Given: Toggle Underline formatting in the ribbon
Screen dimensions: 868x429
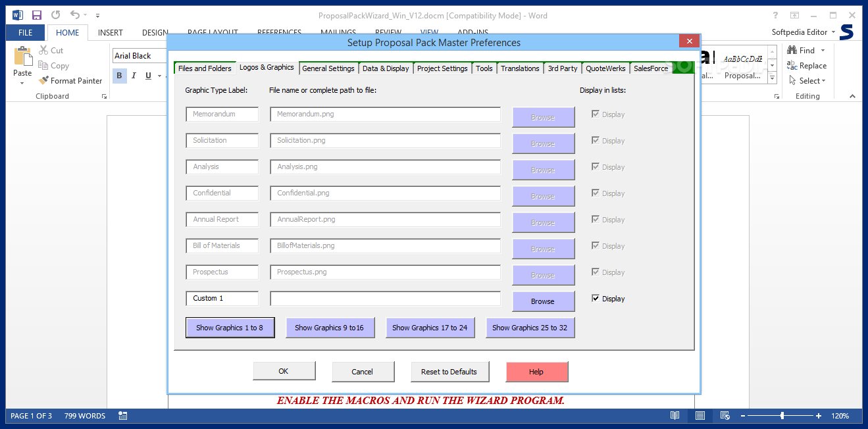Looking at the screenshot, I should coord(149,76).
